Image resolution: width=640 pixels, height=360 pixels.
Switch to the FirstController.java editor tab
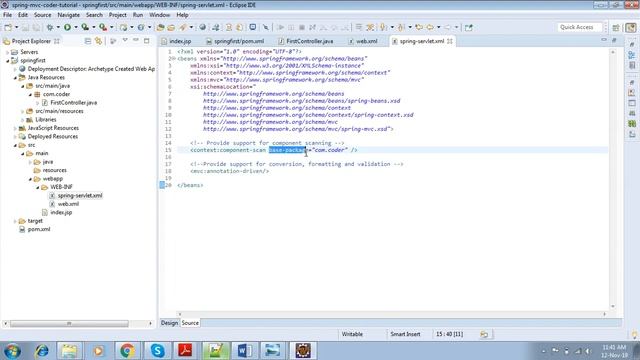coord(306,41)
